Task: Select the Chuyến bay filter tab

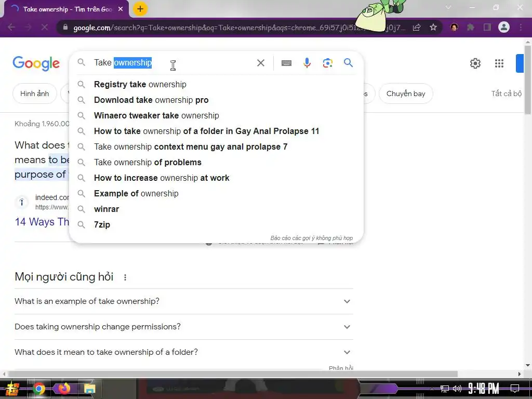Action: click(x=405, y=94)
